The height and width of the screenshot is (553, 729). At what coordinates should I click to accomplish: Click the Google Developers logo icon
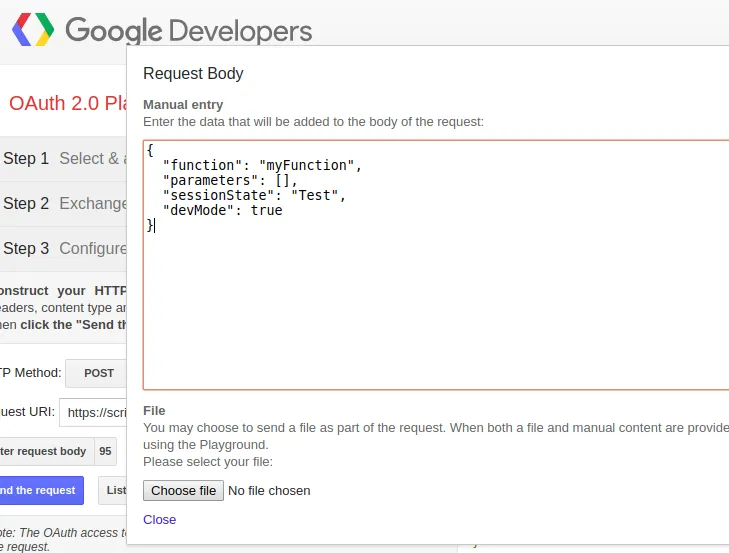[33, 30]
